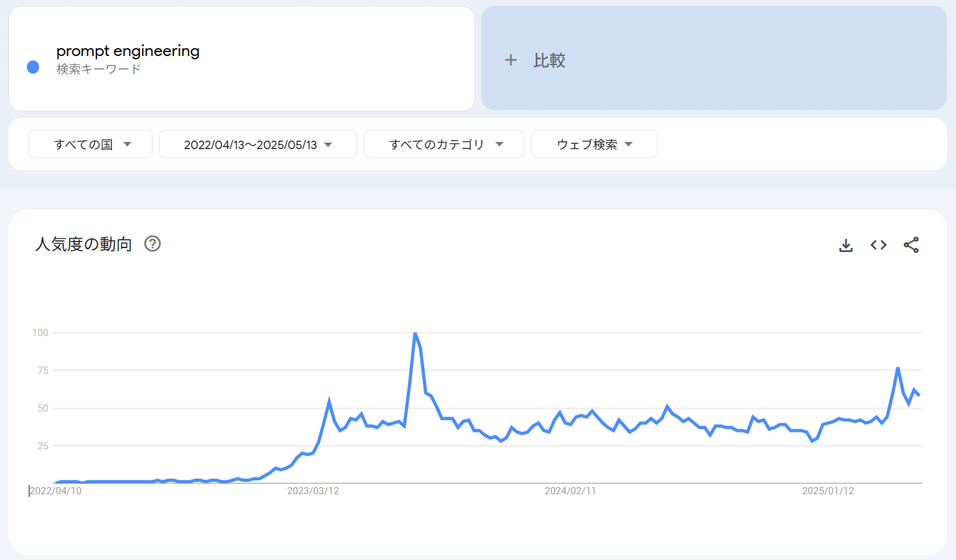Open the すべての国 country dropdown

91,144
